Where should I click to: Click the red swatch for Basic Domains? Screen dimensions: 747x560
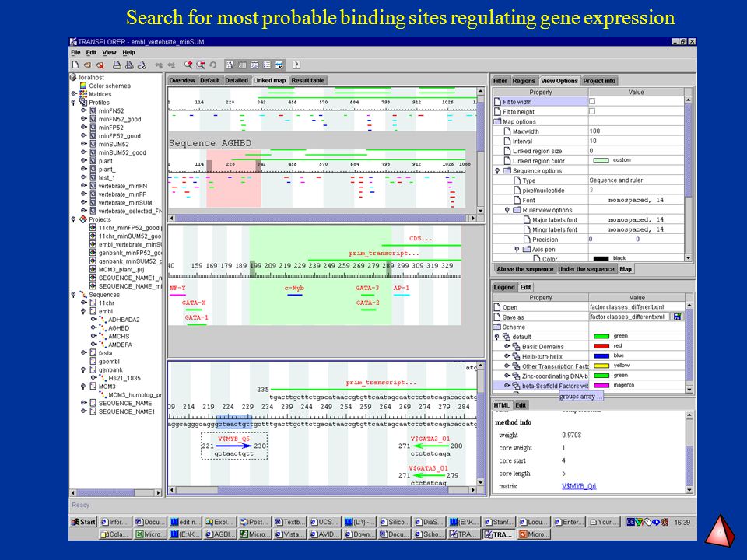click(601, 346)
